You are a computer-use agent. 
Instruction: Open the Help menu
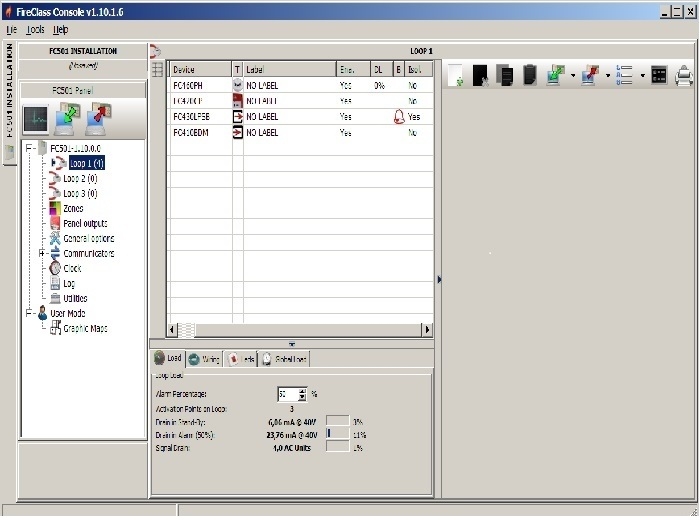coord(61,29)
